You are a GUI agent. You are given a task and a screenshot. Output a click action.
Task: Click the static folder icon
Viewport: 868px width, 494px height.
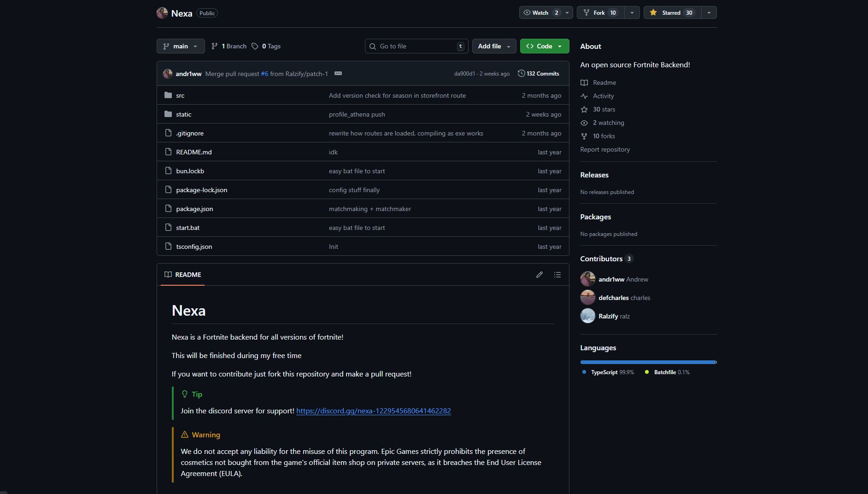[x=168, y=114]
